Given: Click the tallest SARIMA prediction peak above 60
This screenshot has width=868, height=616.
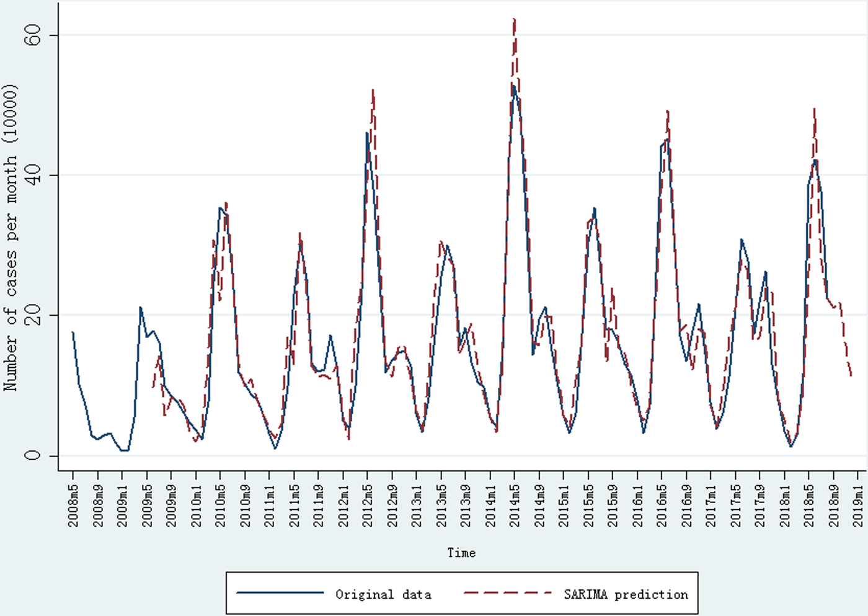Looking at the screenshot, I should click(x=514, y=20).
